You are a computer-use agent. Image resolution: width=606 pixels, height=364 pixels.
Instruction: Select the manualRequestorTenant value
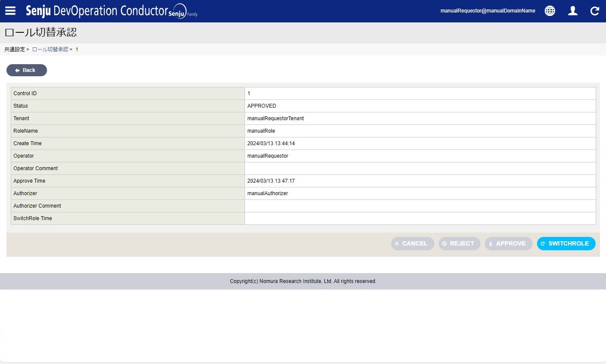tap(276, 118)
